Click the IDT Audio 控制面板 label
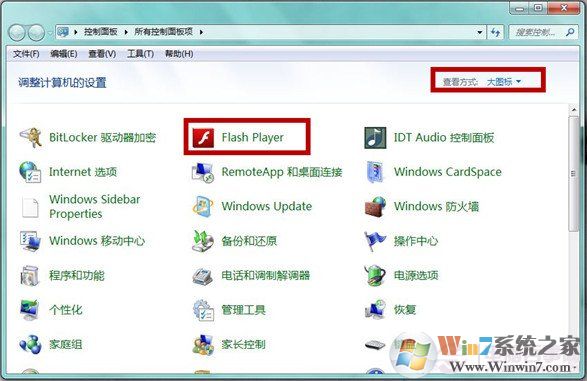Screen dimensions: 587x381 coord(444,137)
